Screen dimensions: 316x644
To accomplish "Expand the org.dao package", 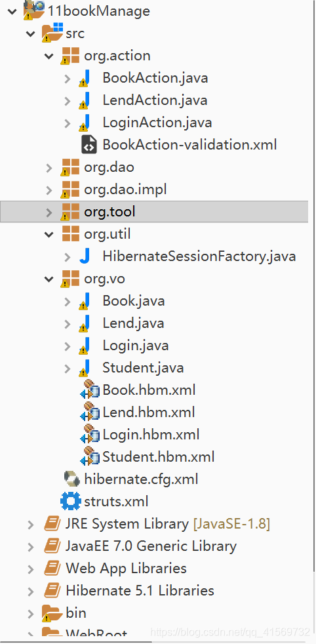I will (x=49, y=168).
